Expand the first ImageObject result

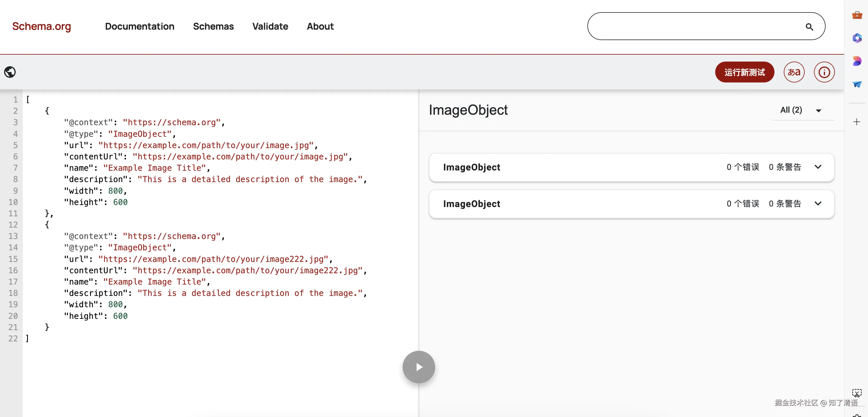818,167
